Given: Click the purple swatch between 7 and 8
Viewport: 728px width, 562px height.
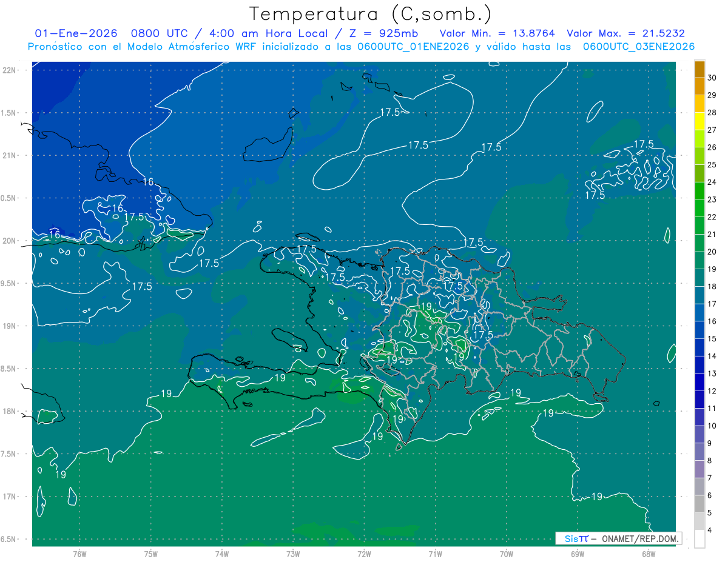Looking at the screenshot, I should pyautogui.click(x=699, y=469).
